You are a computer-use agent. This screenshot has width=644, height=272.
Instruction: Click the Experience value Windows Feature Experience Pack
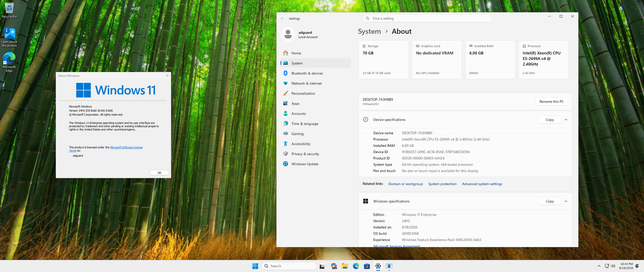pyautogui.click(x=442, y=240)
